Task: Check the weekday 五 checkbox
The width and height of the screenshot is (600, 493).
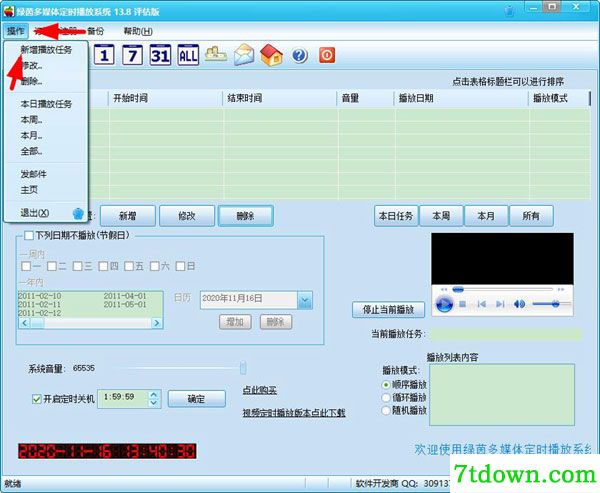Action: (129, 266)
